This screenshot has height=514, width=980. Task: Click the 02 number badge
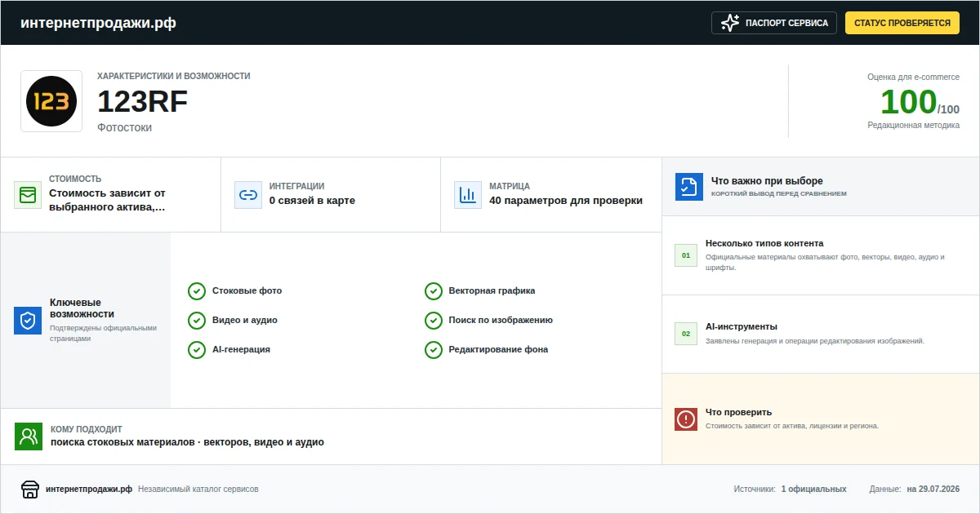point(686,334)
